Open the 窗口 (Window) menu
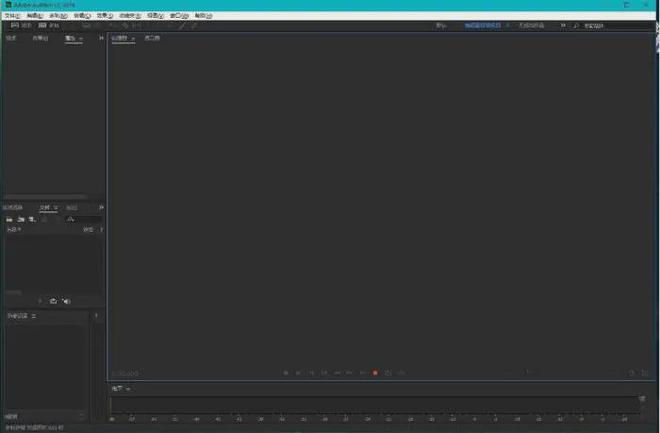 [x=179, y=16]
